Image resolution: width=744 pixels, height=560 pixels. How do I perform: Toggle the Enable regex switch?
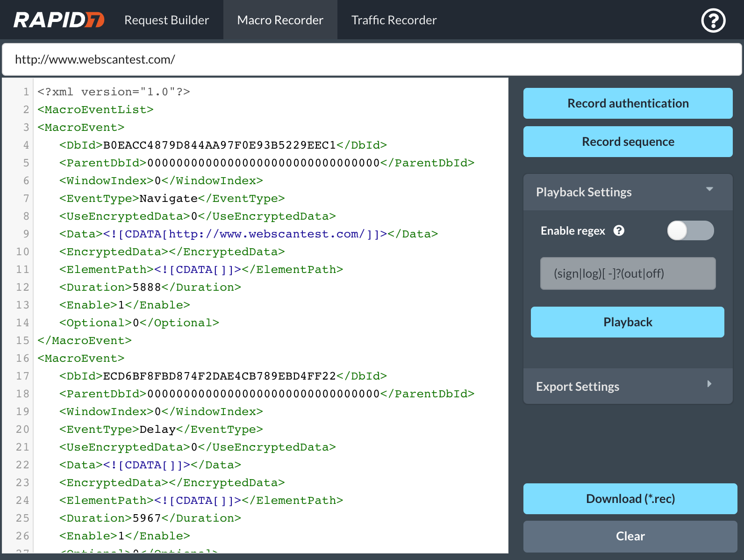click(690, 230)
